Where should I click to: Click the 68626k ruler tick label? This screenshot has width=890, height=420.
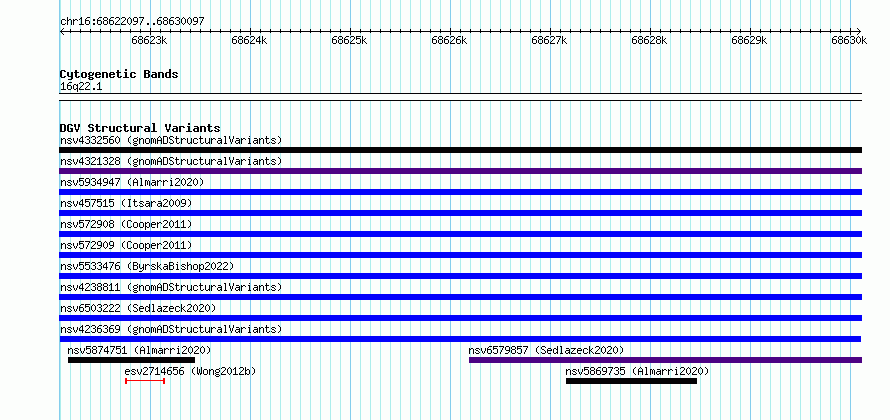[x=450, y=40]
